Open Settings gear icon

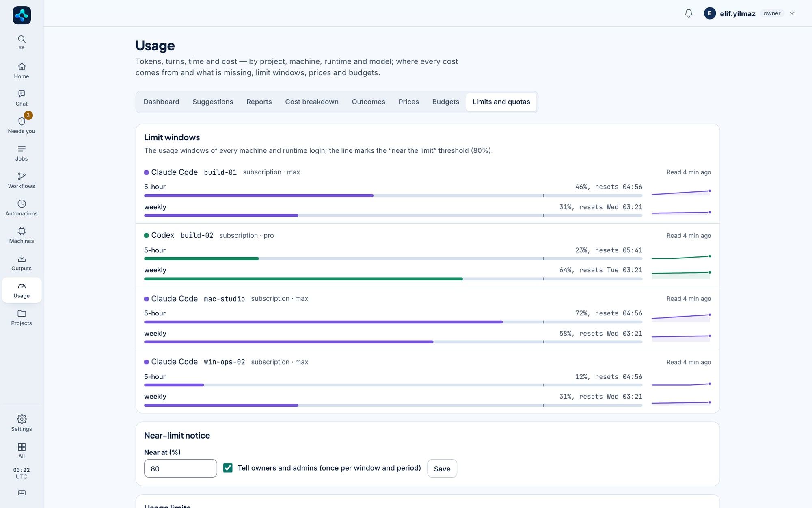22,419
